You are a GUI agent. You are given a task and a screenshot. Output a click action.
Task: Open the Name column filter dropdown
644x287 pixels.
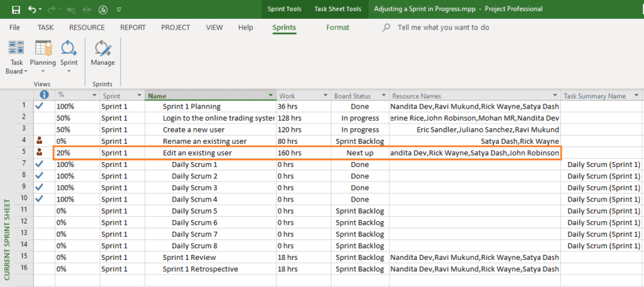(270, 95)
